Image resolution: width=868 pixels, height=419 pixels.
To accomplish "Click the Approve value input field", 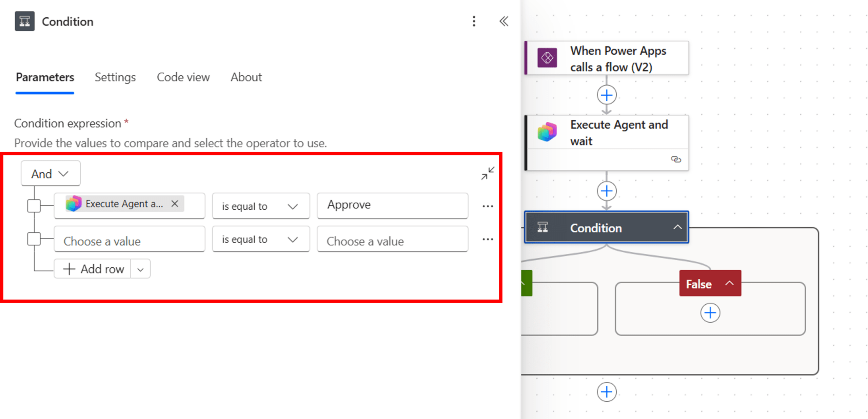I will [392, 205].
